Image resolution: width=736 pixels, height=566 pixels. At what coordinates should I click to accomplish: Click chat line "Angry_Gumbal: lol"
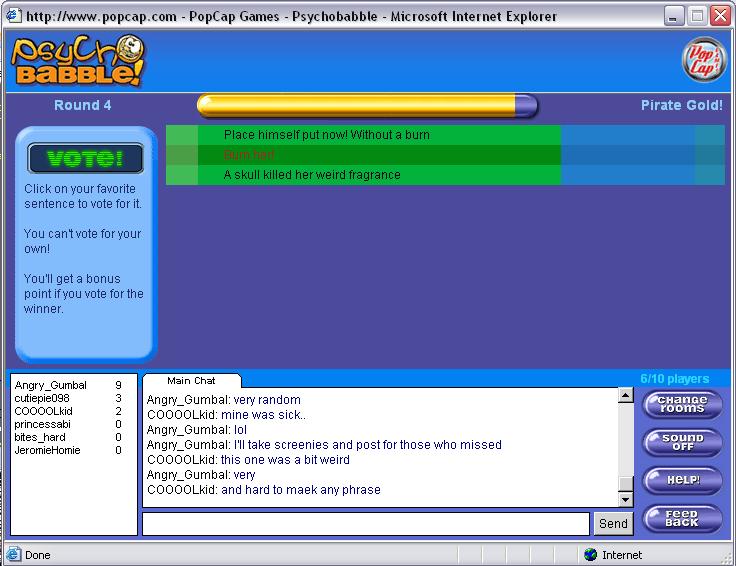click(197, 430)
